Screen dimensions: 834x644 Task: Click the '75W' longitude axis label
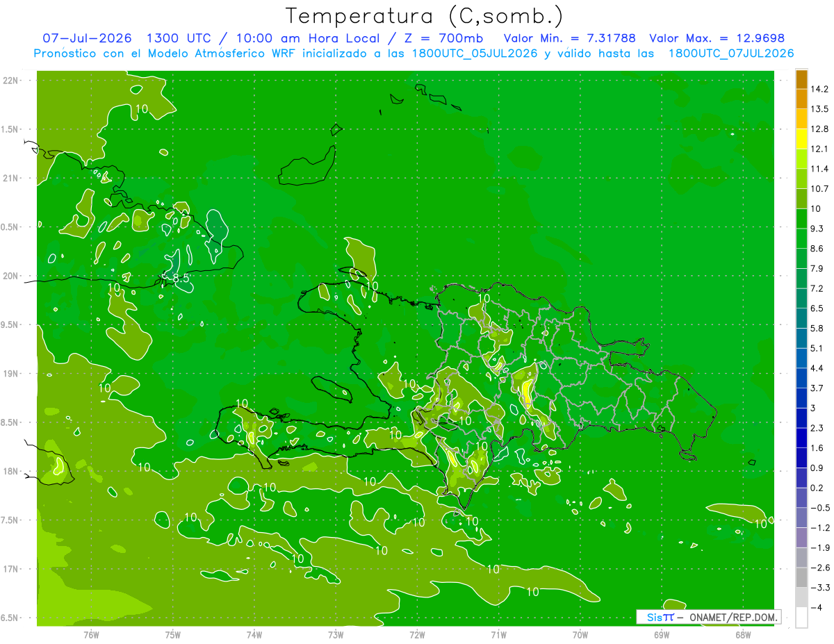tap(173, 634)
